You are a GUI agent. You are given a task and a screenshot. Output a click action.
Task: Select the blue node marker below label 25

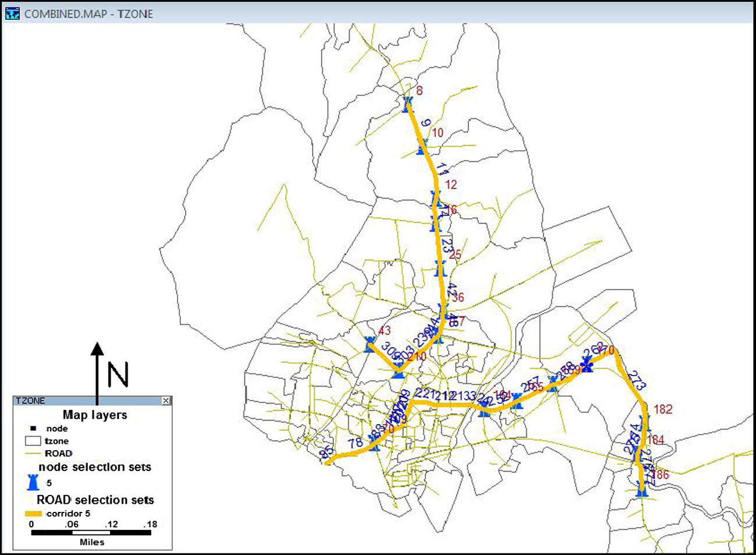tap(440, 268)
